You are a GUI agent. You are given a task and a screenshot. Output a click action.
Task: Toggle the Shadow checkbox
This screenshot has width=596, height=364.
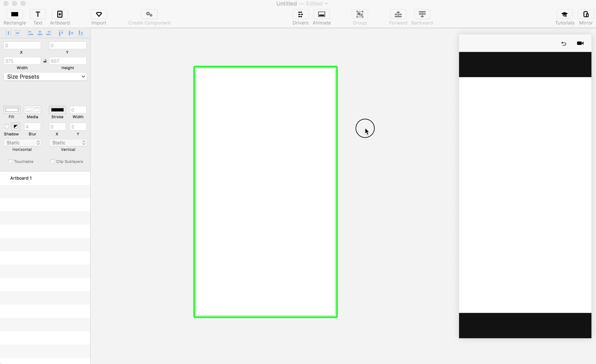(x=7, y=126)
